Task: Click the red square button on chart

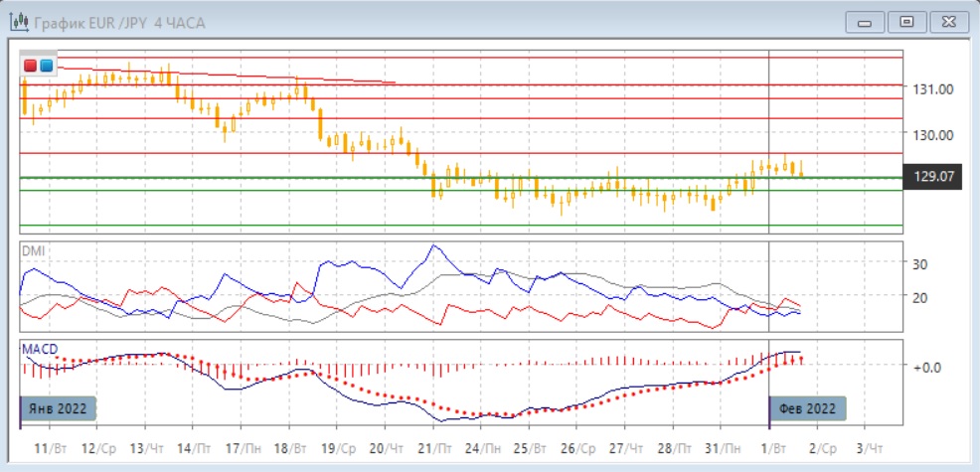Action: (30, 66)
